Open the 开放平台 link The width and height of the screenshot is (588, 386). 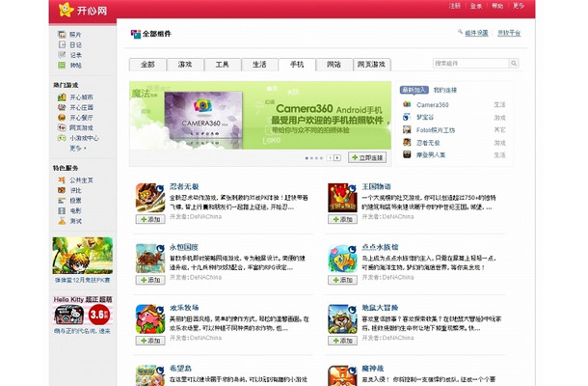click(509, 33)
